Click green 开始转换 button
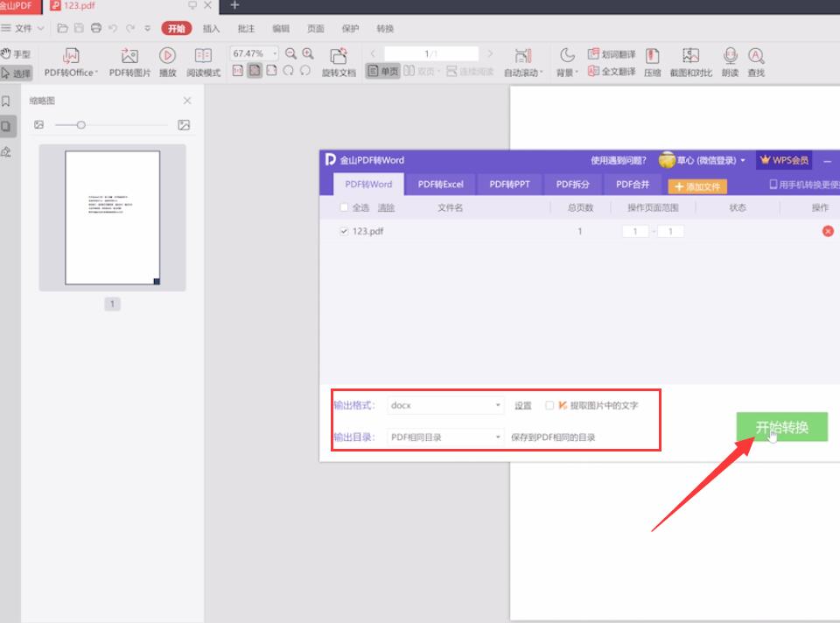 pos(782,427)
